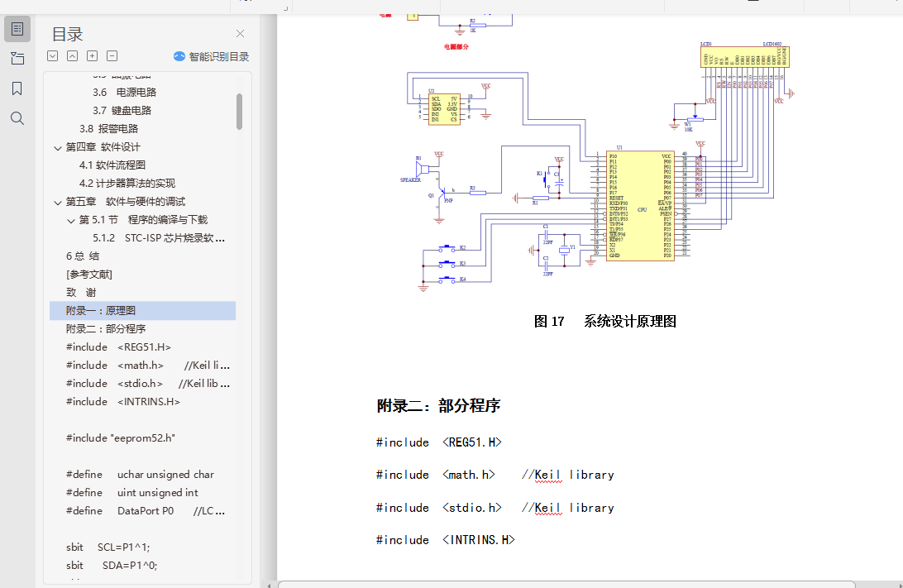Image resolution: width=903 pixels, height=588 pixels.
Task: Click #define DataPort P0 outline entry
Action: [x=146, y=511]
